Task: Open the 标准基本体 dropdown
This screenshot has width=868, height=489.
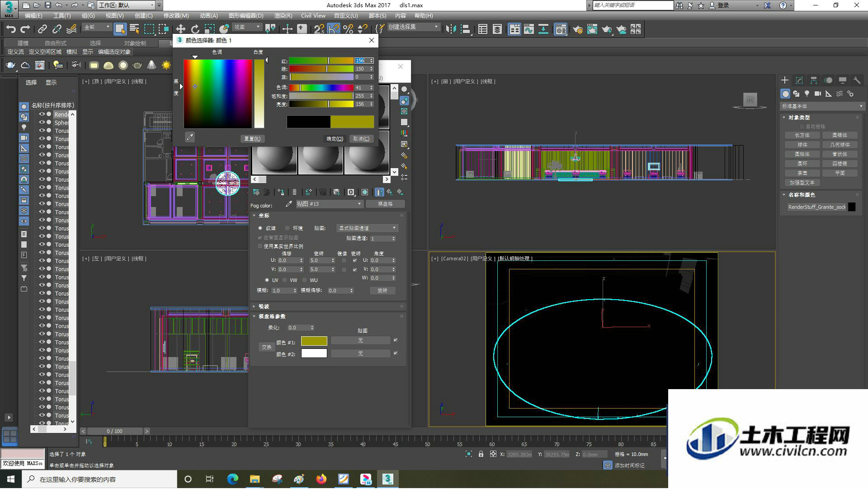Action: pos(822,107)
